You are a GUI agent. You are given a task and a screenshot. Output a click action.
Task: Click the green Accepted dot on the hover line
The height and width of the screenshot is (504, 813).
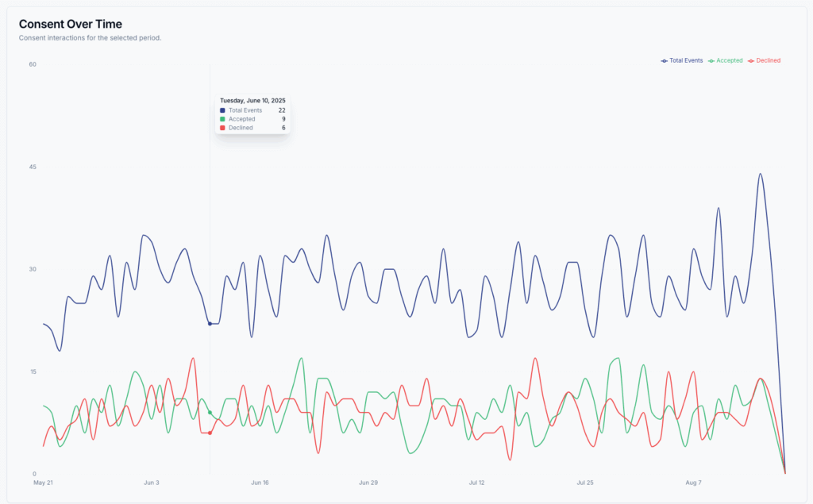click(x=210, y=413)
